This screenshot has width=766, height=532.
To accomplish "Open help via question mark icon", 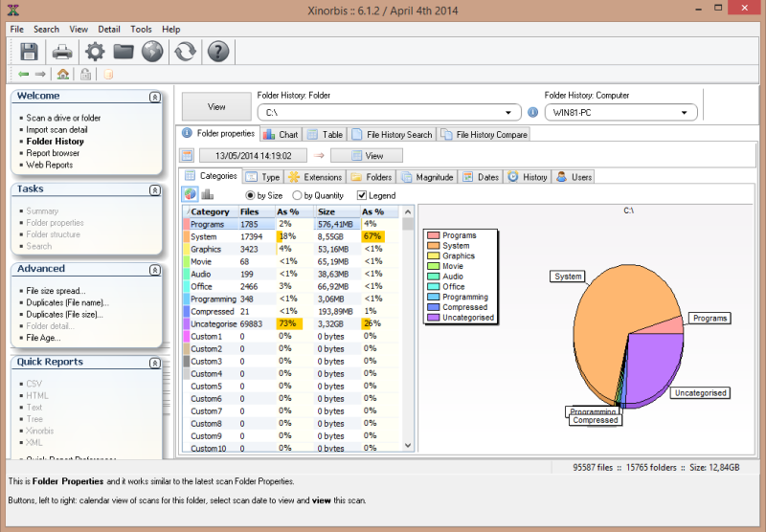I will point(218,52).
